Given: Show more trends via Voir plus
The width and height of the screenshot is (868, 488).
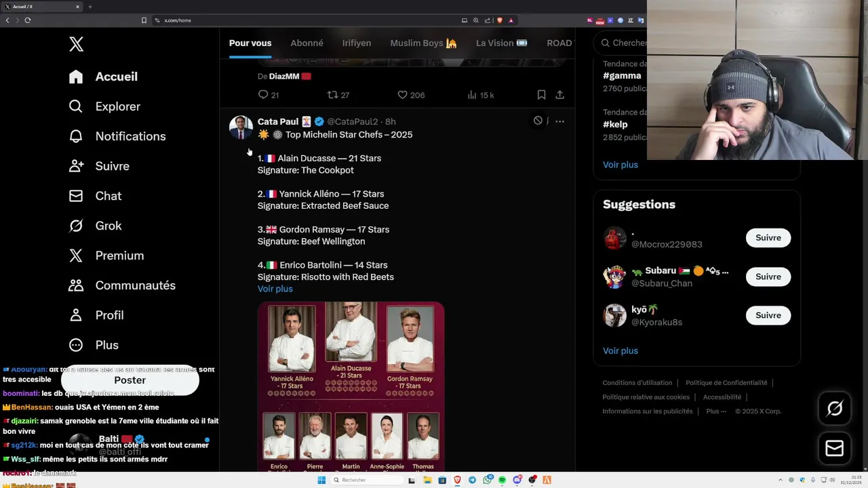Looking at the screenshot, I should coord(620,165).
